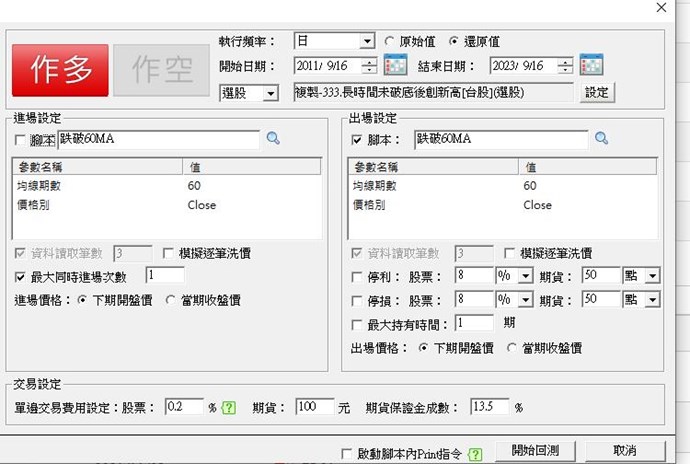Open help icon beside 股票 fee percent
The height and width of the screenshot is (464, 690).
click(x=228, y=408)
